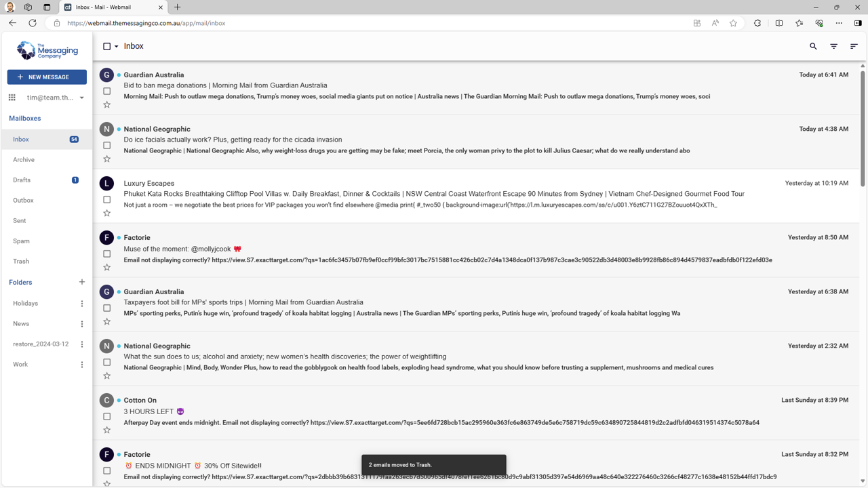Open the Inbox mailbox
This screenshot has height=488, width=868.
coord(47,139)
